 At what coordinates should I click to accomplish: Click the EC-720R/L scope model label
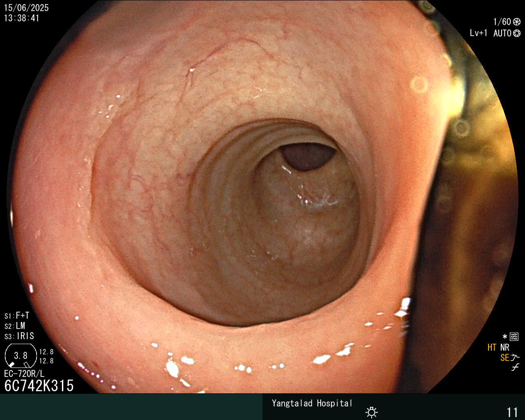(x=24, y=374)
